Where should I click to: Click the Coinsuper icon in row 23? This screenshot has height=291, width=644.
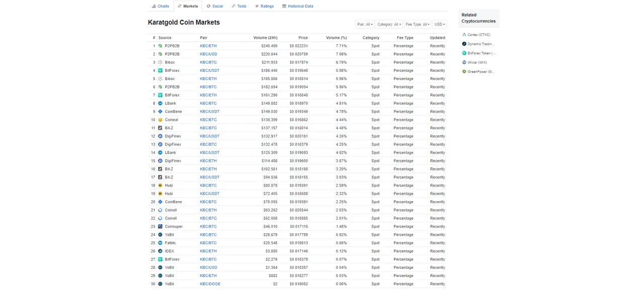coord(160,226)
